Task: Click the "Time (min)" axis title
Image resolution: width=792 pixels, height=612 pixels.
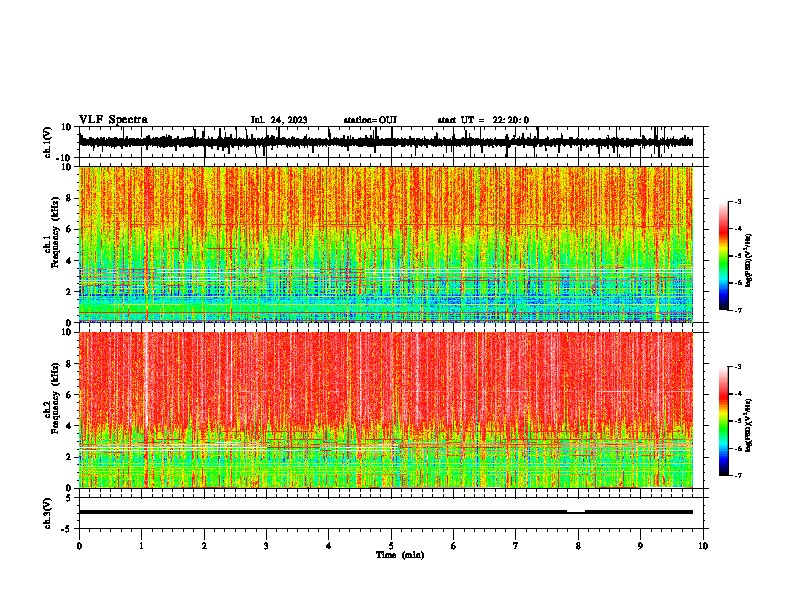Action: pyautogui.click(x=400, y=555)
